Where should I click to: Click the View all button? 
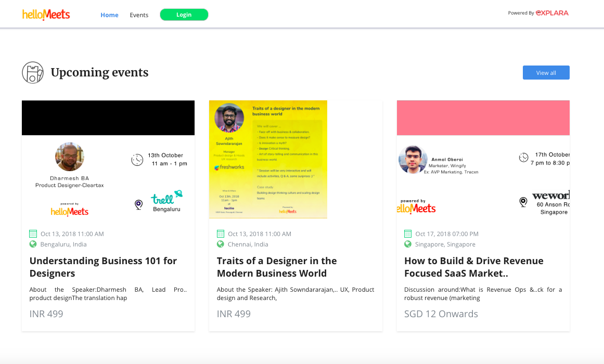point(546,73)
